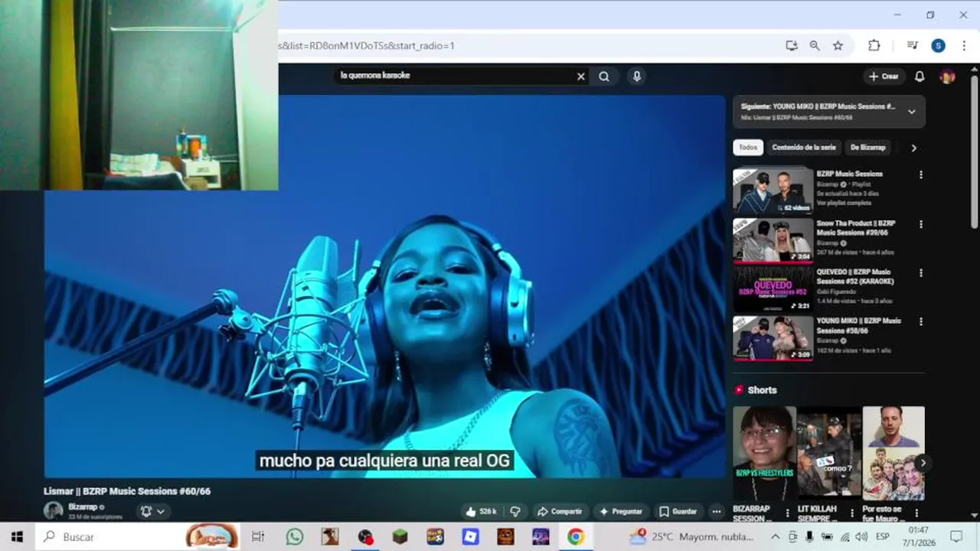This screenshot has height=551, width=980.
Task: Open Chrome media controls icon
Action: tap(912, 46)
